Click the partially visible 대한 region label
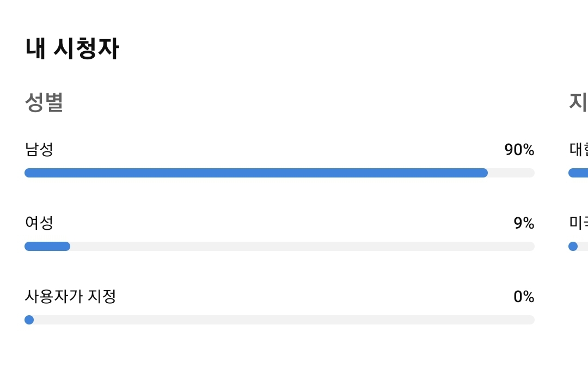This screenshot has height=386, width=588. [578, 149]
